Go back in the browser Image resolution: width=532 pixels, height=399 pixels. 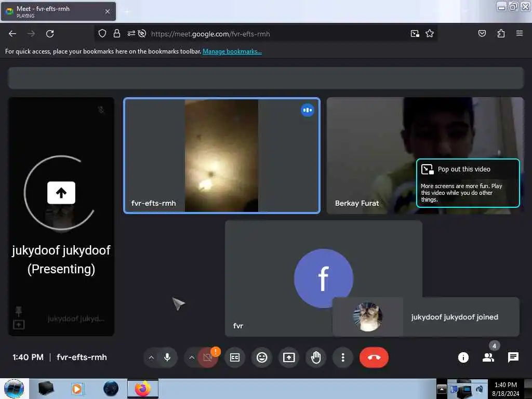12,34
